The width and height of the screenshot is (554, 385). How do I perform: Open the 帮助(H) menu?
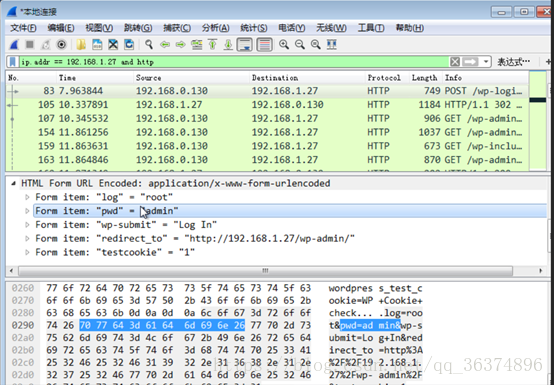(409, 28)
